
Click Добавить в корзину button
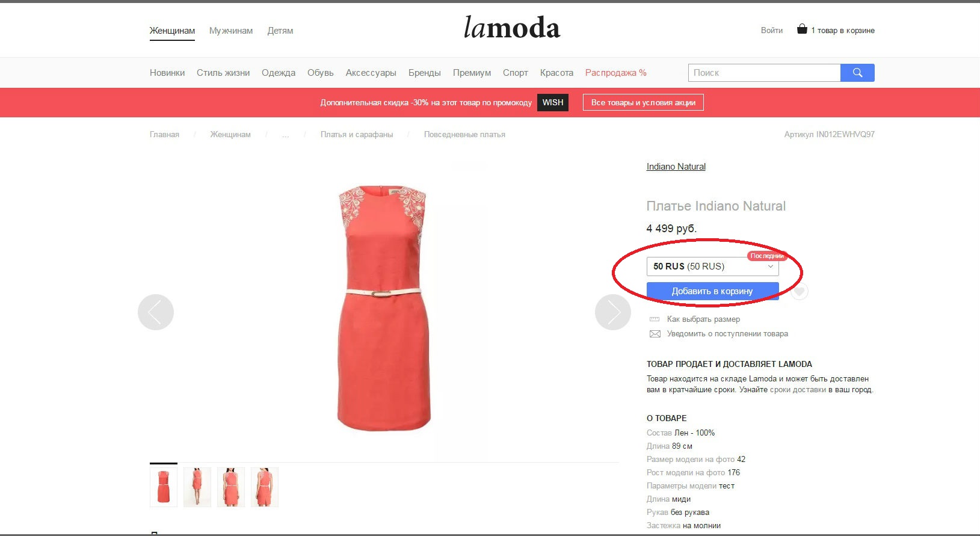pyautogui.click(x=712, y=291)
